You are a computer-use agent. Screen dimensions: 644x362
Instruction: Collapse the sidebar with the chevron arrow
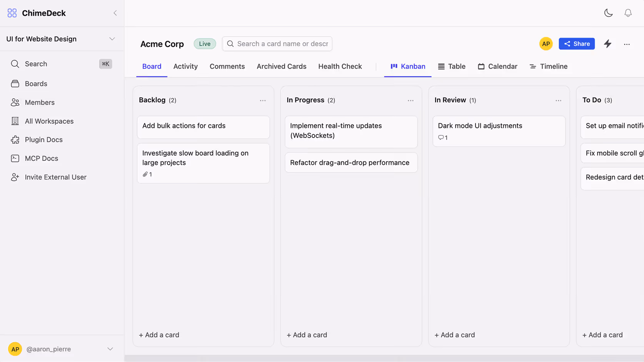click(x=115, y=13)
